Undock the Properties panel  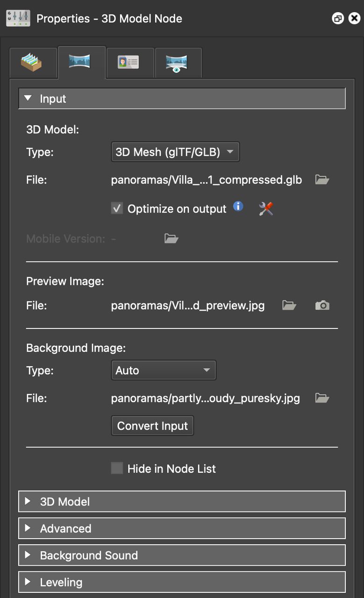coord(338,19)
